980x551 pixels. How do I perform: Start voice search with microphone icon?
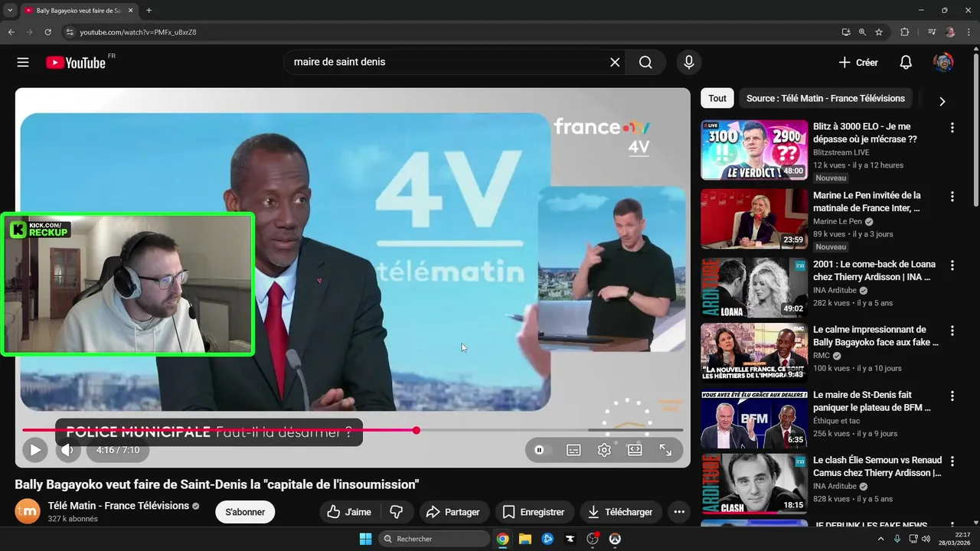coord(689,62)
